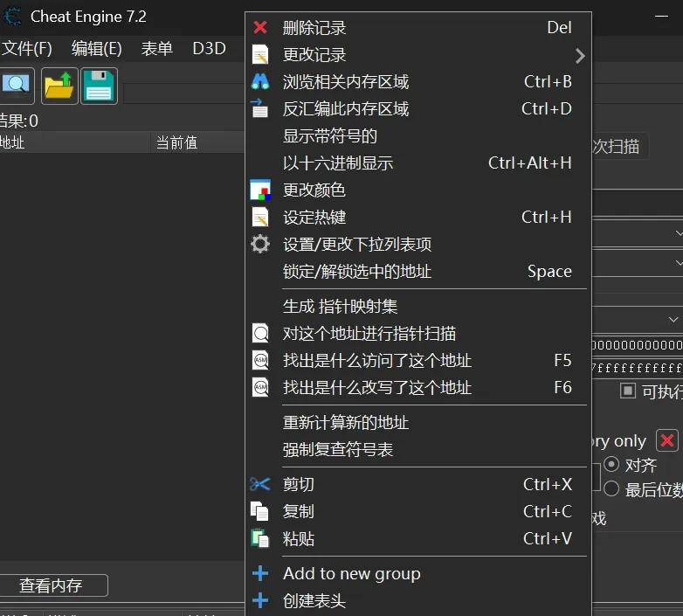Select 重新计算新的地址 entry
This screenshot has height=616, width=683.
tap(418, 423)
